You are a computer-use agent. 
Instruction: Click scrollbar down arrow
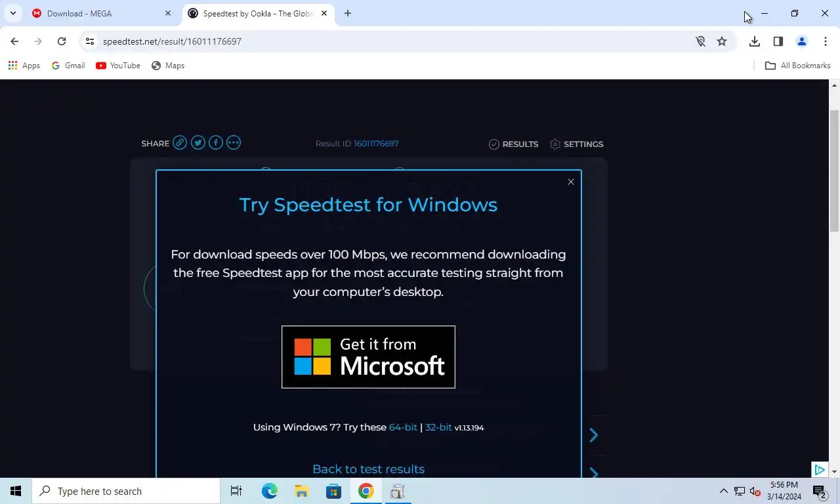(835, 472)
